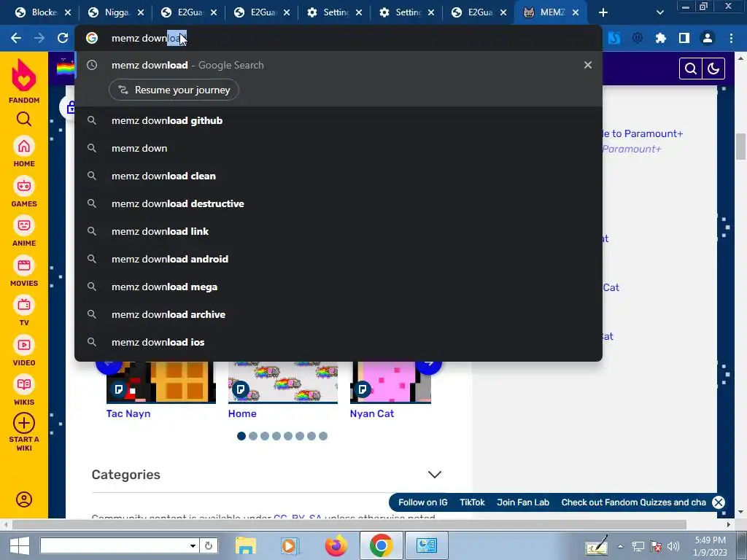Click inside the address bar text
This screenshot has height=560, width=747.
[x=149, y=38]
